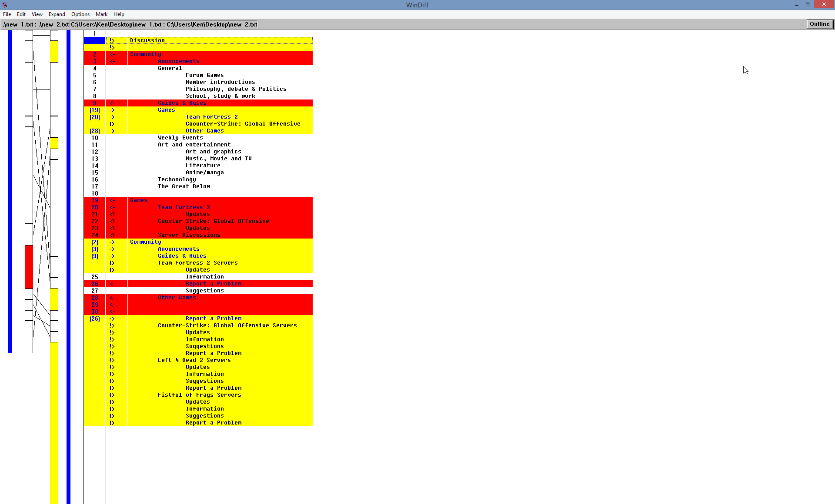The width and height of the screenshot is (835, 504).
Task: Open the Options menu
Action: pyautogui.click(x=80, y=14)
